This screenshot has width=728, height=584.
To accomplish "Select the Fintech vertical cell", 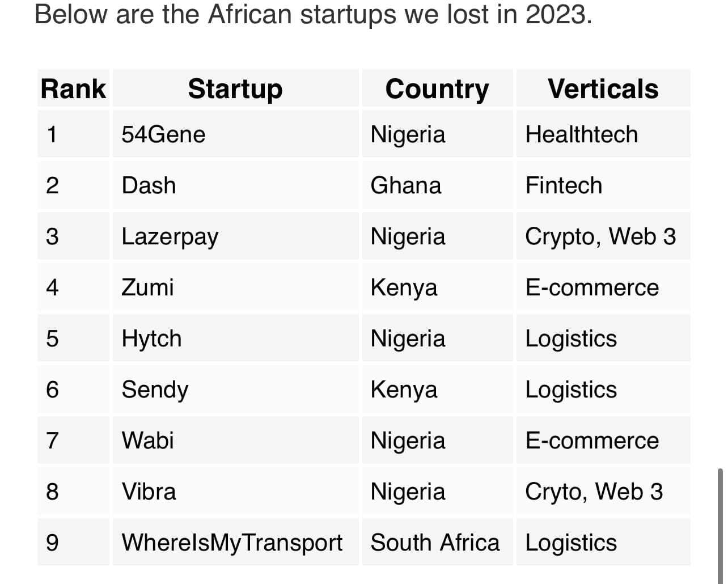I will click(x=603, y=185).
